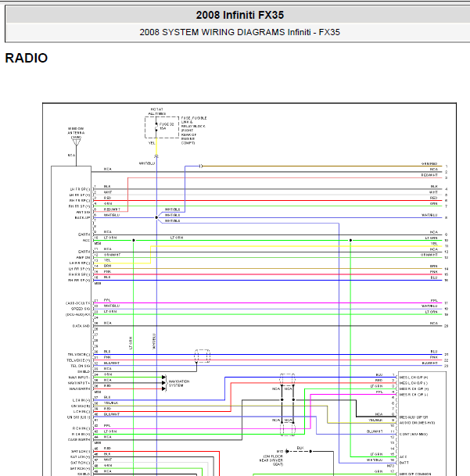Select the "BACK-UP" terminal label on radio
Viewport: 470px width, 476px height.
click(82, 217)
